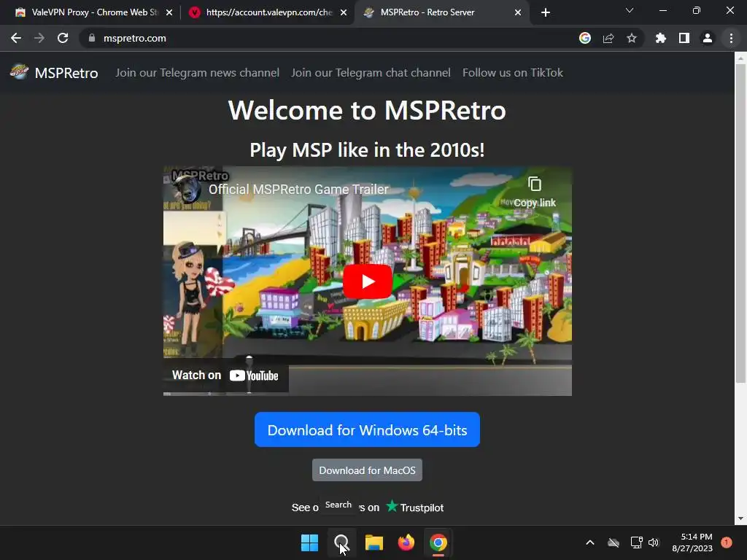
Task: Reload the msprero.com page
Action: pyautogui.click(x=63, y=38)
